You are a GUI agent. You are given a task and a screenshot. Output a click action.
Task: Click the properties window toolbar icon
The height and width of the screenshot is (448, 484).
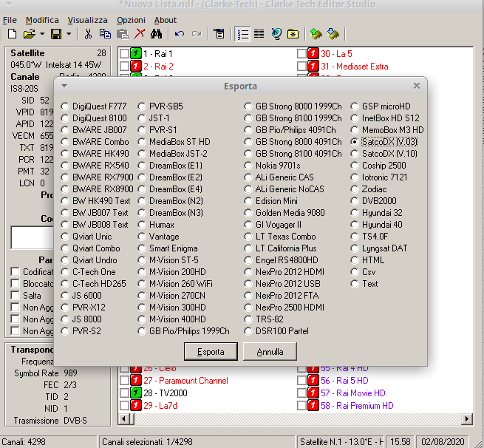pyautogui.click(x=219, y=34)
